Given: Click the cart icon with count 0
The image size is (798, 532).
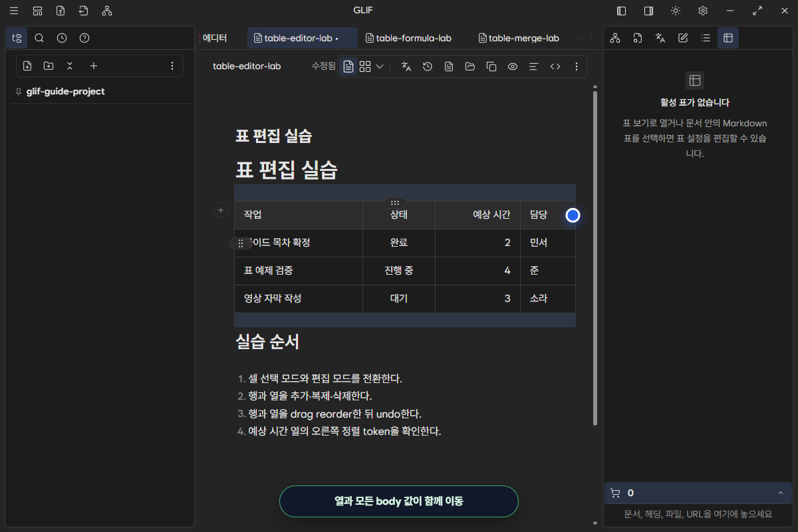Looking at the screenshot, I should (x=615, y=493).
